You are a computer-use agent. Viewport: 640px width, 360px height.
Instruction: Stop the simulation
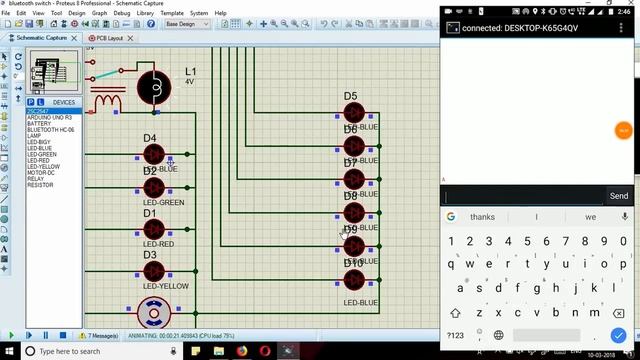pyautogui.click(x=63, y=336)
